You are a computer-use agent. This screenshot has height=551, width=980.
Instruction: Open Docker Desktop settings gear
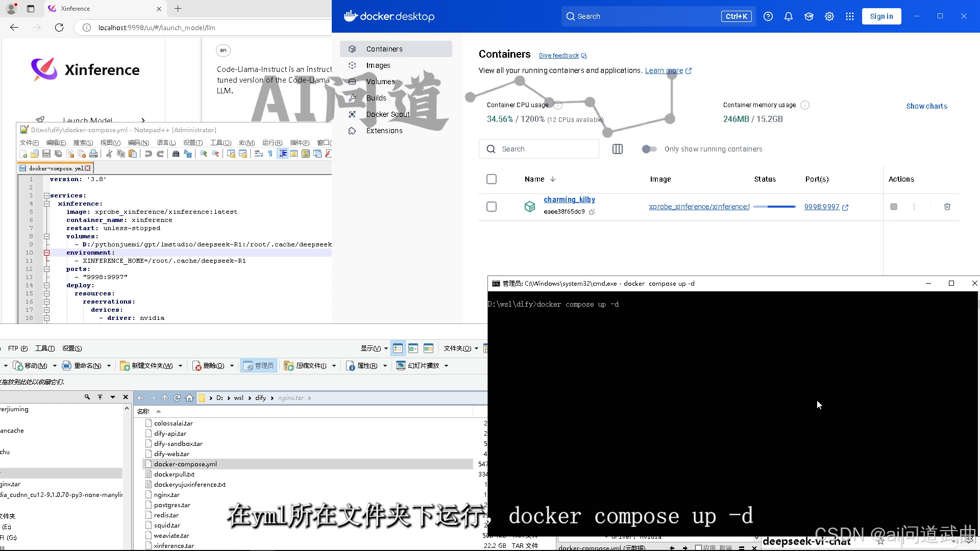coord(829,16)
